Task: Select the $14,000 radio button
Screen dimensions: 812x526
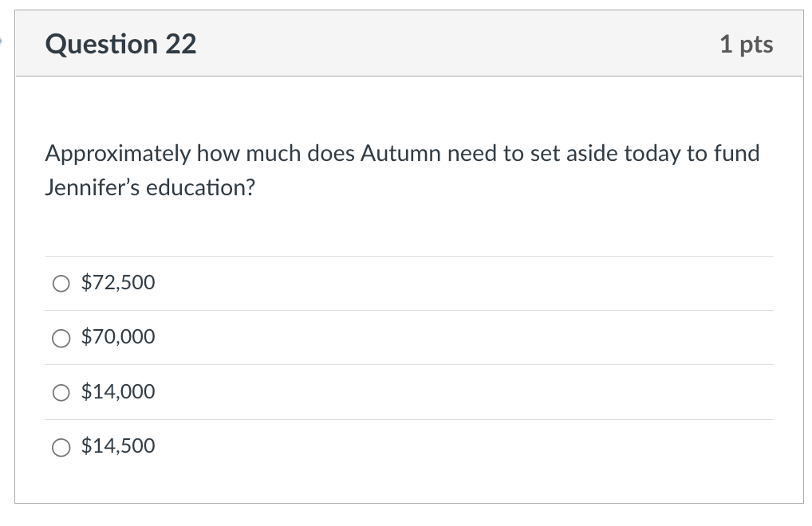Action: (61, 392)
